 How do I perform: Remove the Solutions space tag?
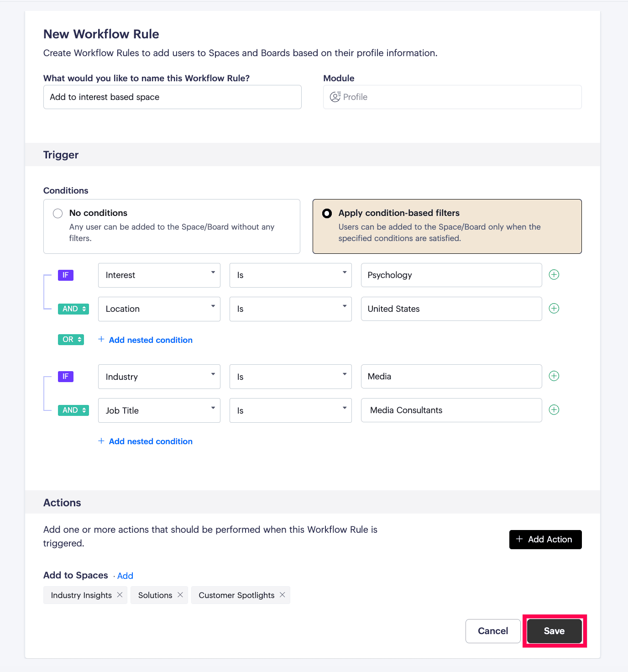pos(180,595)
